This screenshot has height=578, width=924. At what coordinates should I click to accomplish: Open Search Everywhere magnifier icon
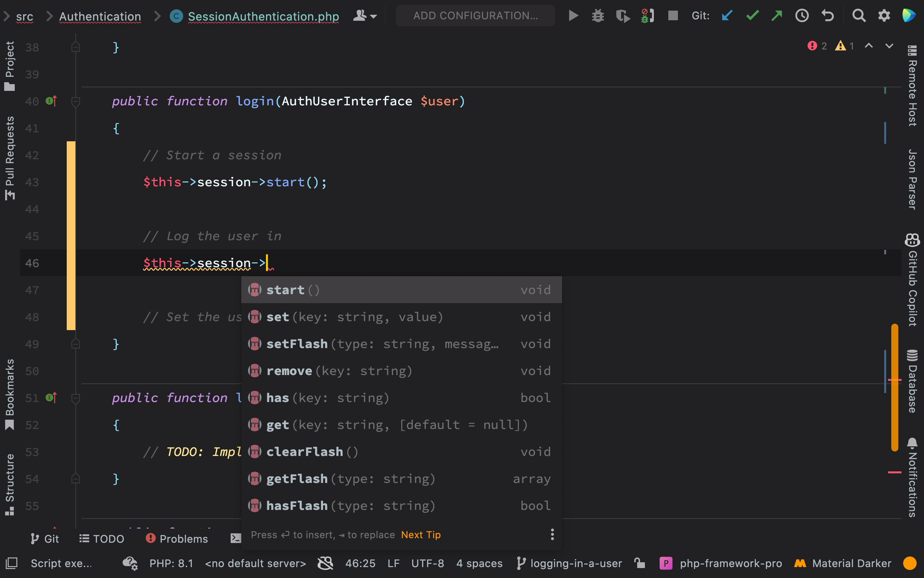(x=859, y=16)
